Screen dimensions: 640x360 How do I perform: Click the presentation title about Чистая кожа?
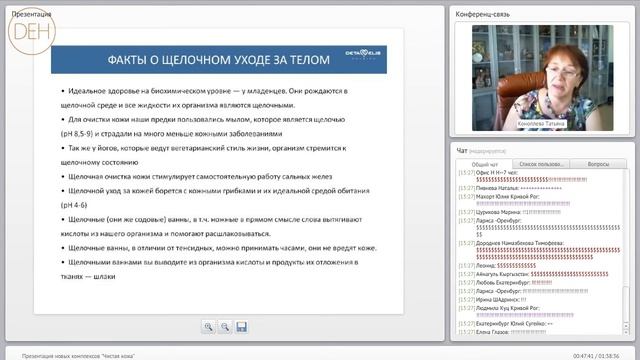point(78,356)
